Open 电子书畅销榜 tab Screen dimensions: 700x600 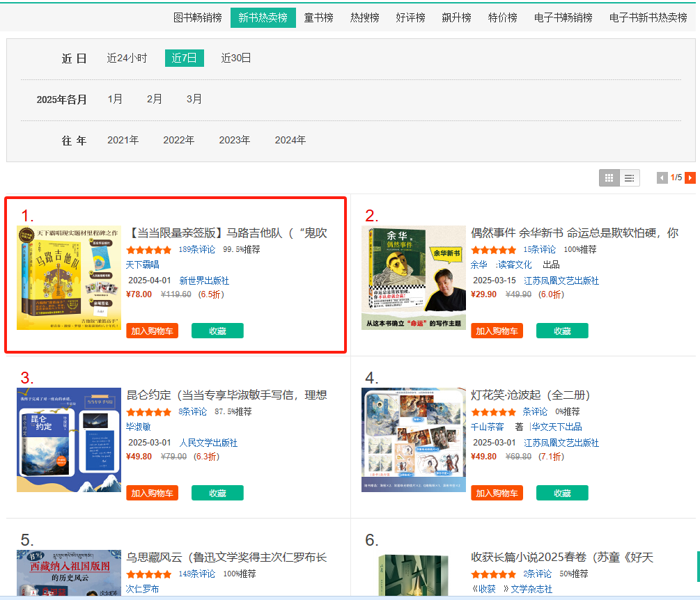point(563,18)
